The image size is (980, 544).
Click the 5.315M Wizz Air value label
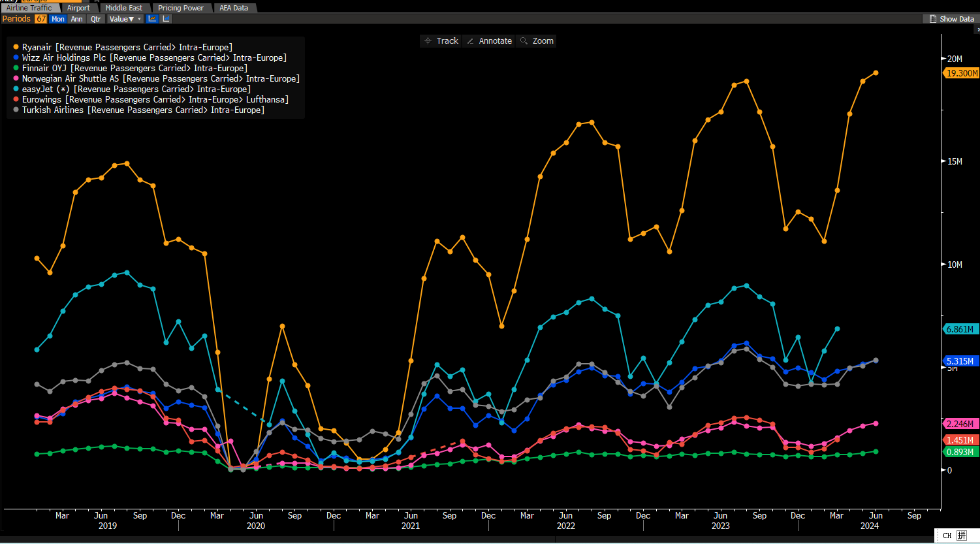(960, 361)
